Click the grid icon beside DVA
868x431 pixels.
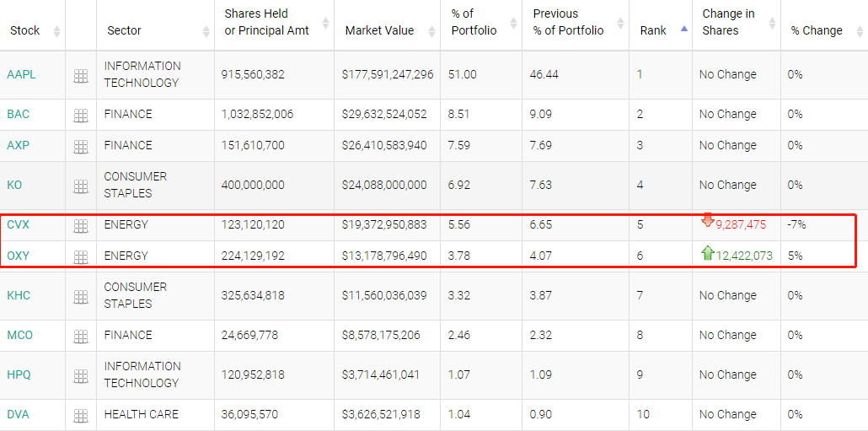[81, 416]
